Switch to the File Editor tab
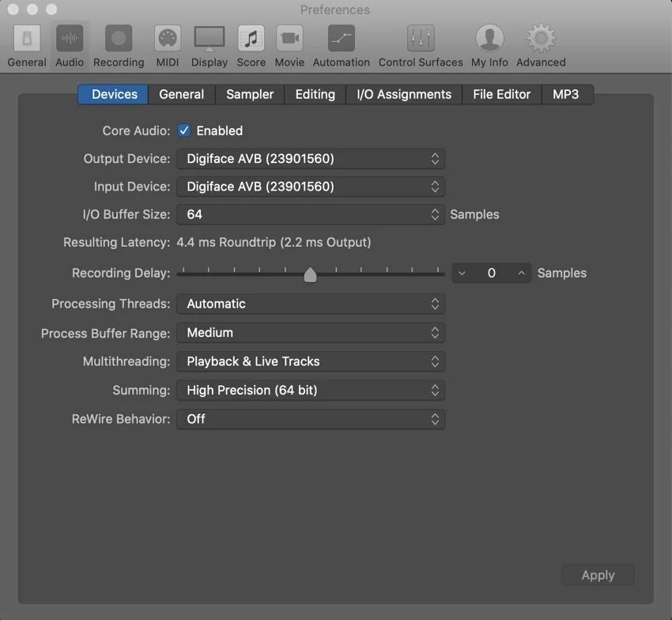This screenshot has width=672, height=620. [x=501, y=94]
